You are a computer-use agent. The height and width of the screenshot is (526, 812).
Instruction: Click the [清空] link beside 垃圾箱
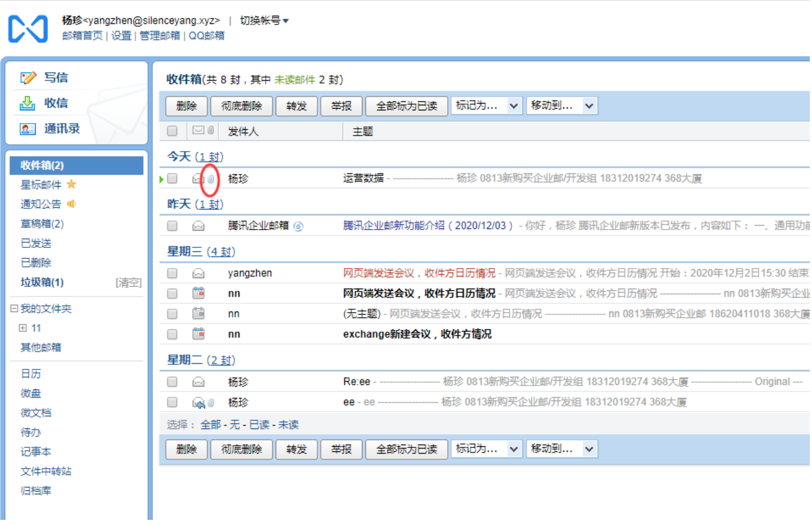coord(129,283)
